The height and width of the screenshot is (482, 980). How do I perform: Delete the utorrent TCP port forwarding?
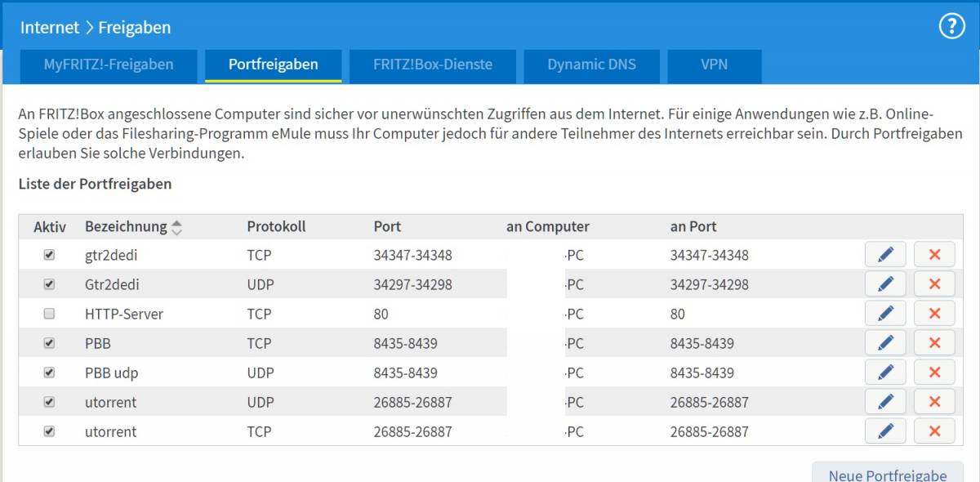[934, 431]
